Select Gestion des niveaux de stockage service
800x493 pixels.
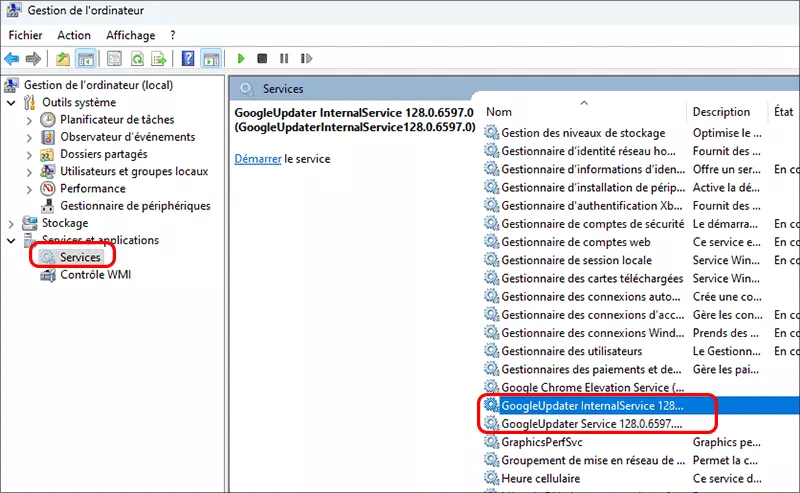pos(583,133)
